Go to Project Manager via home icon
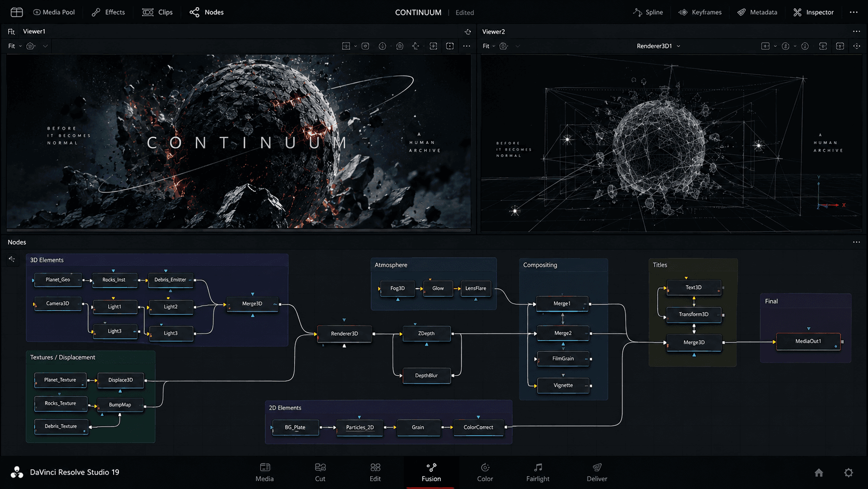The width and height of the screenshot is (868, 489). [x=819, y=472]
